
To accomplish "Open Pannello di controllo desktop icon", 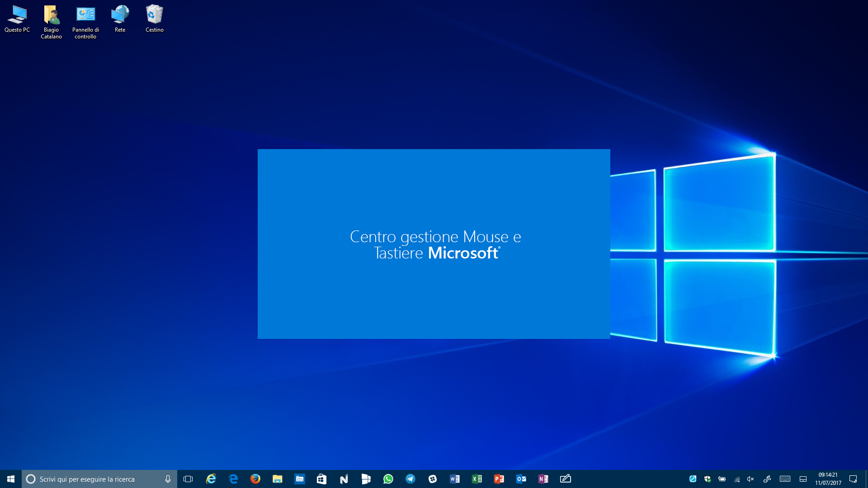I will [x=85, y=22].
